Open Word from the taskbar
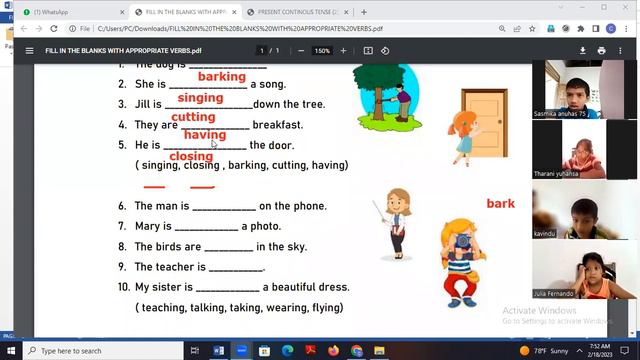This screenshot has height=360, width=640. (219, 351)
